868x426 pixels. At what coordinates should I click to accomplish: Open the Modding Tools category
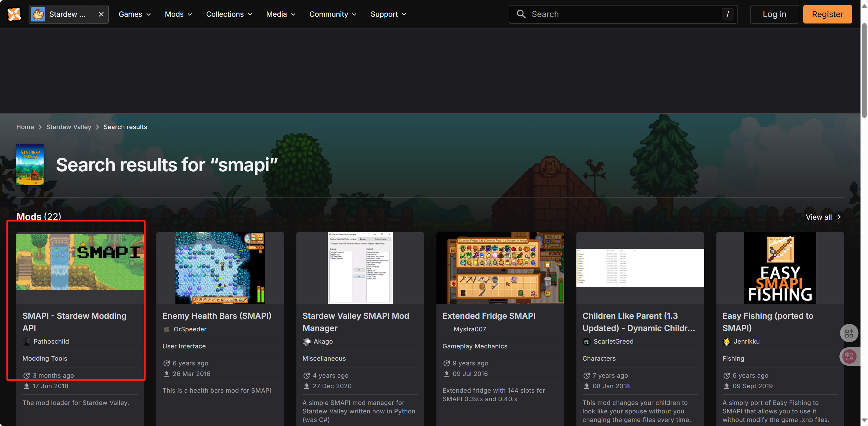[45, 359]
